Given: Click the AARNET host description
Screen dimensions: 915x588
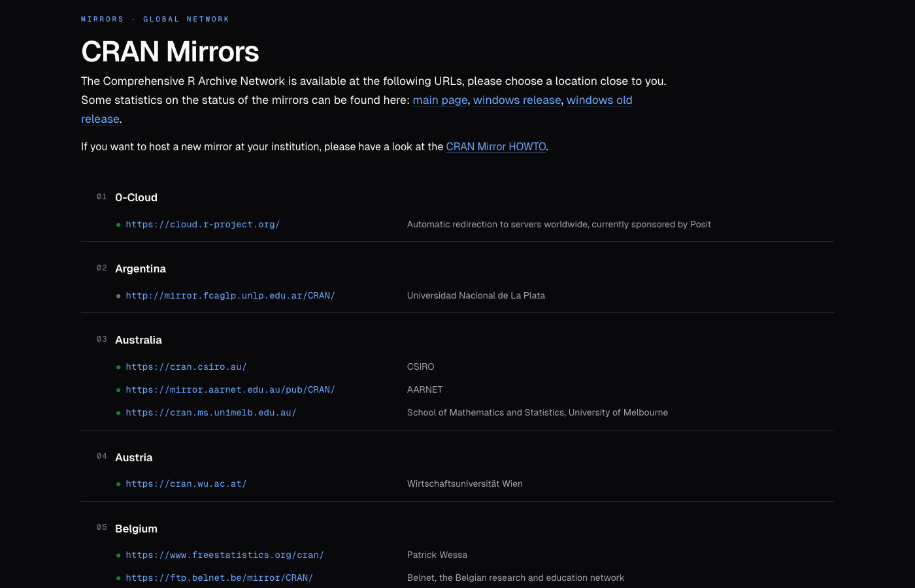Looking at the screenshot, I should click(x=425, y=389).
